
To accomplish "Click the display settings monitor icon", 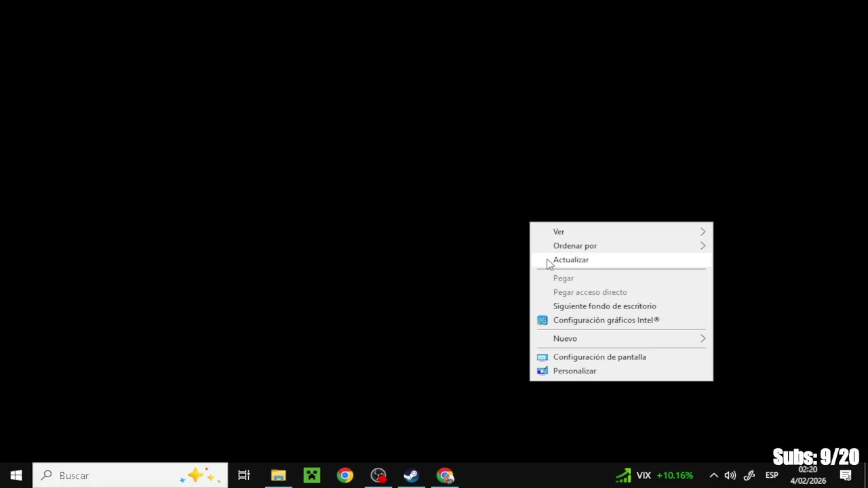I will (x=542, y=357).
